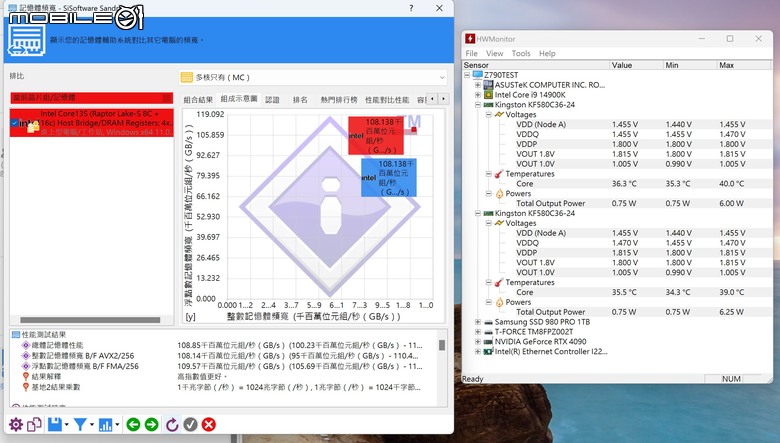Image resolution: width=780 pixels, height=443 pixels.
Task: Click the grey checkmark OK icon
Action: tap(191, 425)
